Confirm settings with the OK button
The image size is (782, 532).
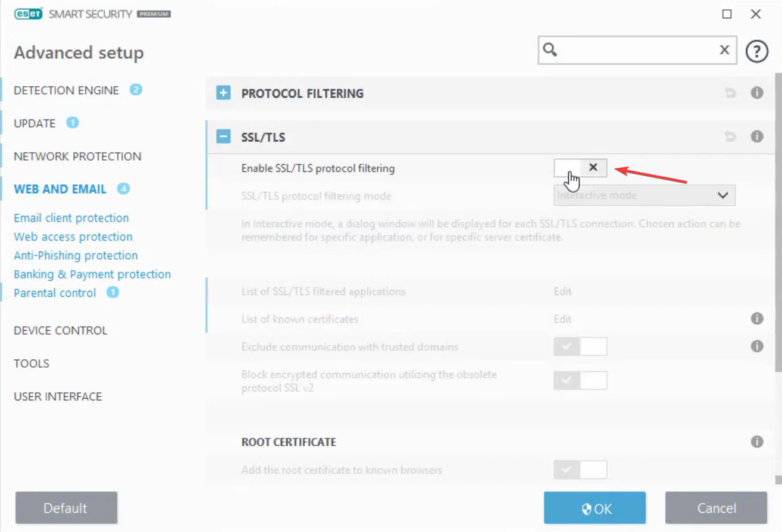tap(595, 508)
